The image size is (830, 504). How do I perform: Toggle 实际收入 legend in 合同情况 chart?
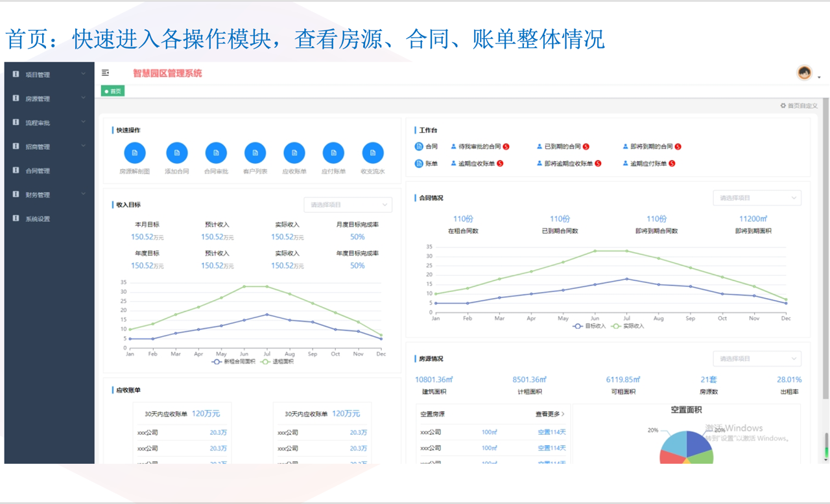coord(627,326)
